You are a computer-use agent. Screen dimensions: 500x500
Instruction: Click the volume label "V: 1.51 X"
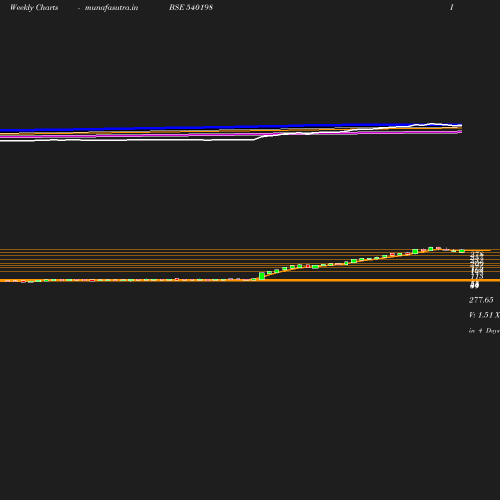coord(484,315)
